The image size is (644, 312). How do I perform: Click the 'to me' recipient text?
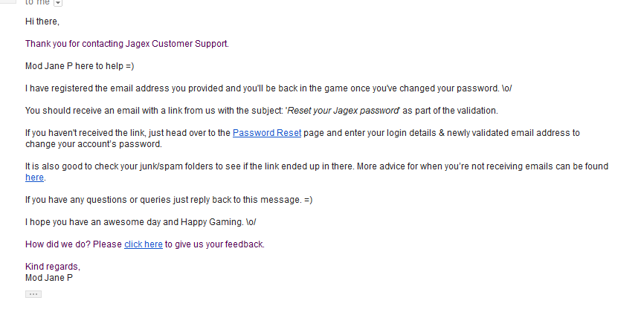[x=37, y=2]
